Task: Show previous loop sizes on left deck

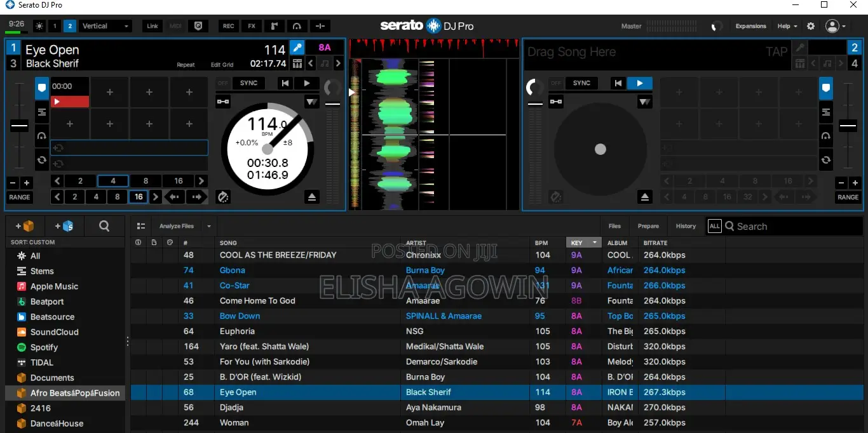Action: coord(57,181)
